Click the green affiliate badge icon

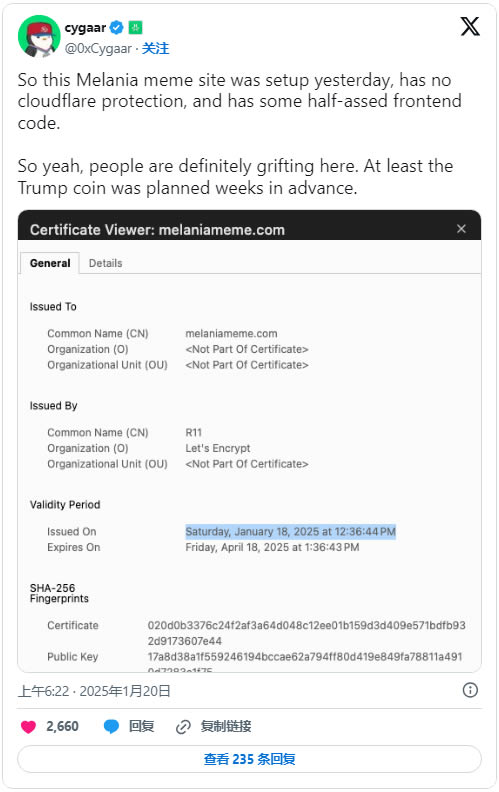coord(135,27)
